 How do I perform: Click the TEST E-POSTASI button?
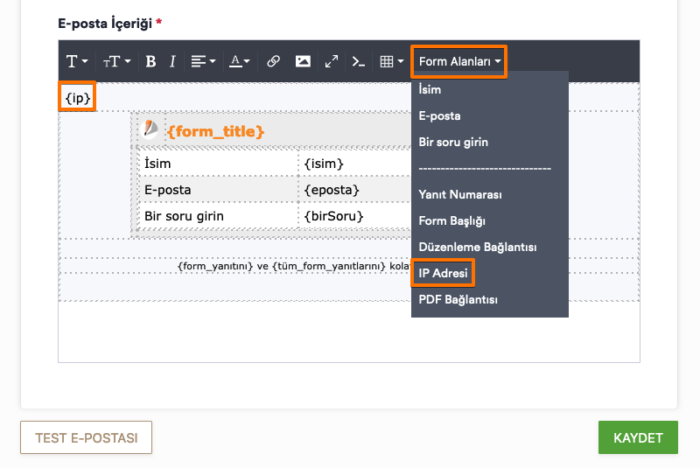[86, 438]
